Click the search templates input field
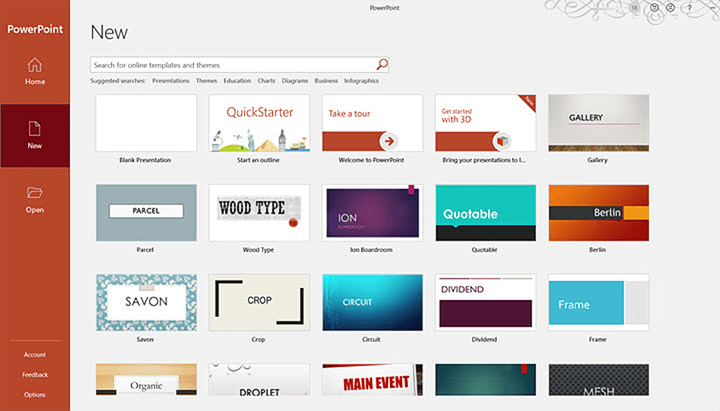720x411 pixels. (239, 65)
